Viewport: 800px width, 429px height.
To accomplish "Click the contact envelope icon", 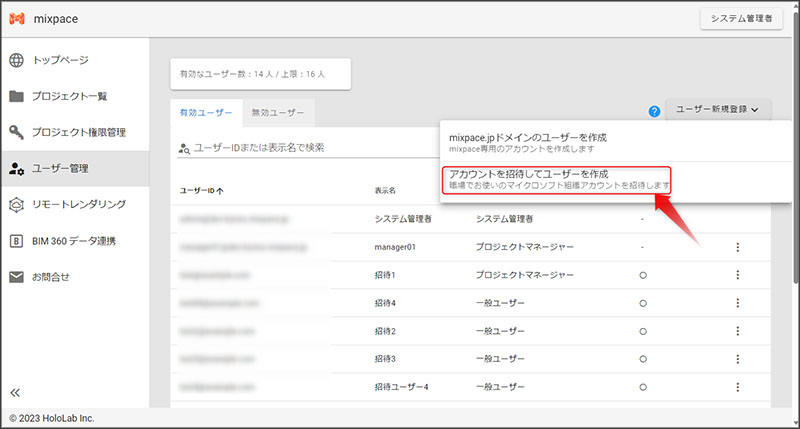I will pos(17,276).
